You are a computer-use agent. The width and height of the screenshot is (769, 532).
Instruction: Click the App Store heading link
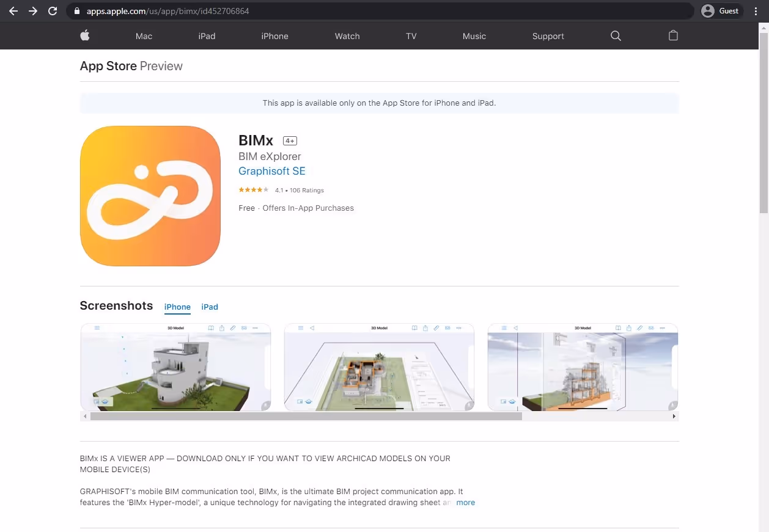pos(108,66)
